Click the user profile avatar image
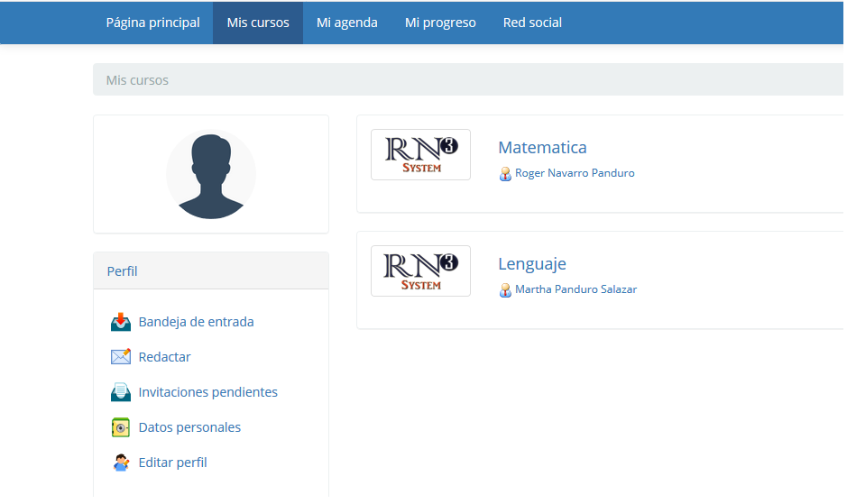The height and width of the screenshot is (504, 847). (x=211, y=174)
